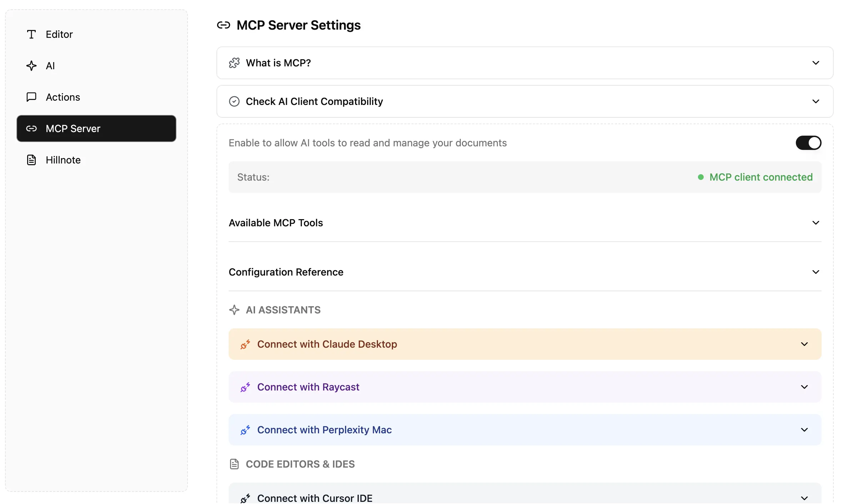This screenshot has width=843, height=504.
Task: Open the Editor settings tab
Action: coord(59,34)
